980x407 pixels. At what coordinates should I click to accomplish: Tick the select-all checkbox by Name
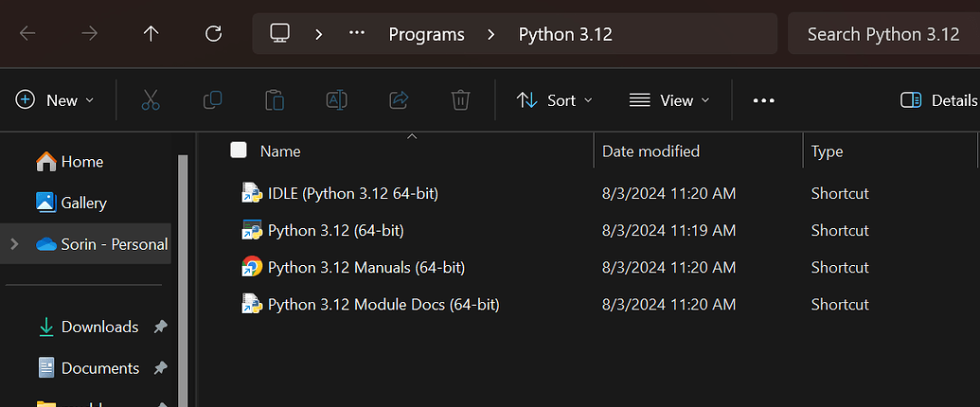(238, 150)
